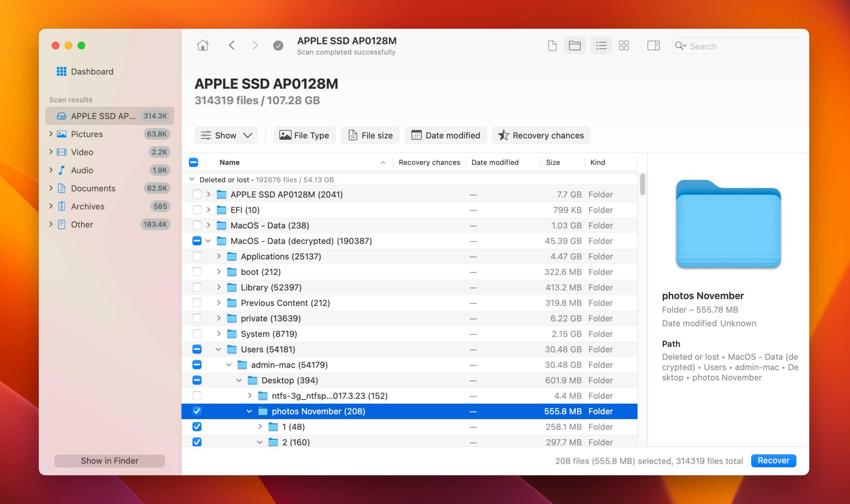Image resolution: width=850 pixels, height=504 pixels.
Task: Open the Date modified filter
Action: point(446,135)
